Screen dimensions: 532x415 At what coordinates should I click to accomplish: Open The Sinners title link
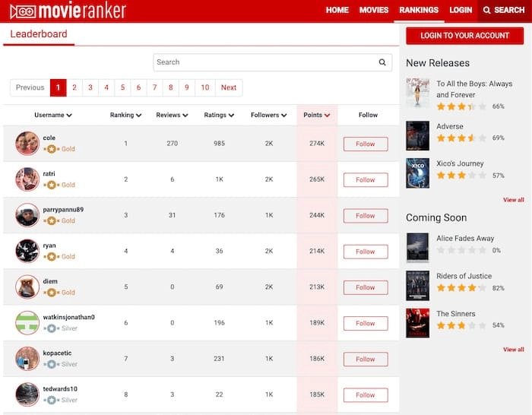[x=456, y=314]
